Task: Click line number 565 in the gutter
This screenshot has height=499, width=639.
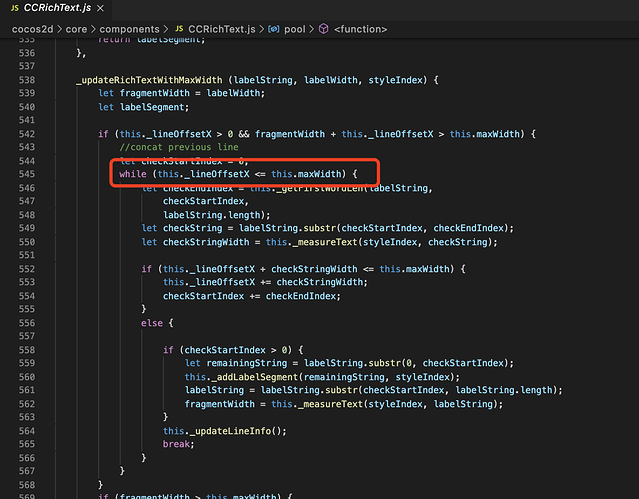Action: tap(27, 444)
